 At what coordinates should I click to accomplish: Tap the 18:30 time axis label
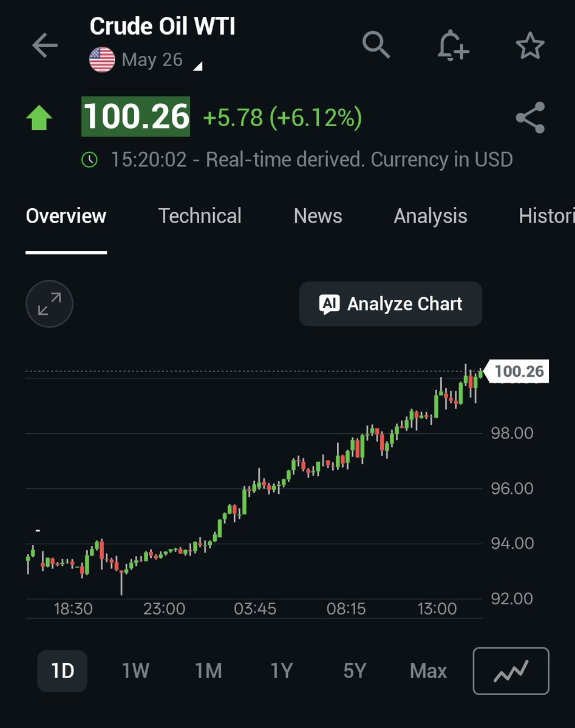[73, 608]
